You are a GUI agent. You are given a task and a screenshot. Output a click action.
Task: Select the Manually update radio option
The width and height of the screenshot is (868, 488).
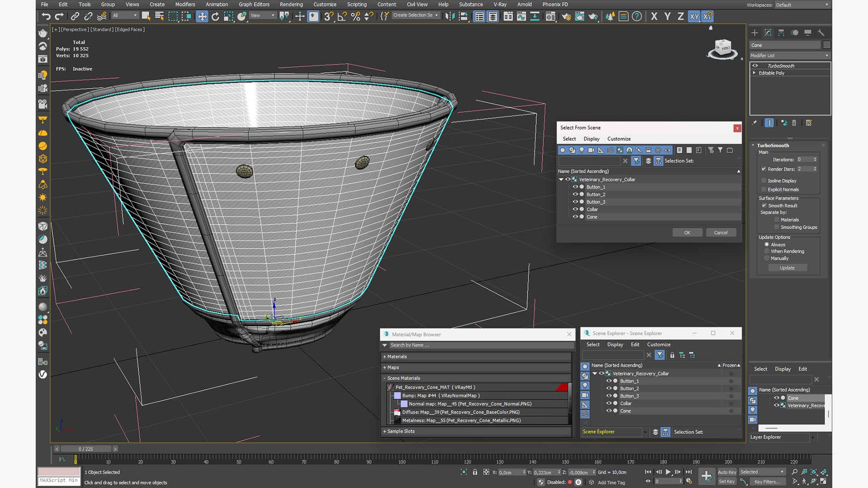click(x=767, y=258)
